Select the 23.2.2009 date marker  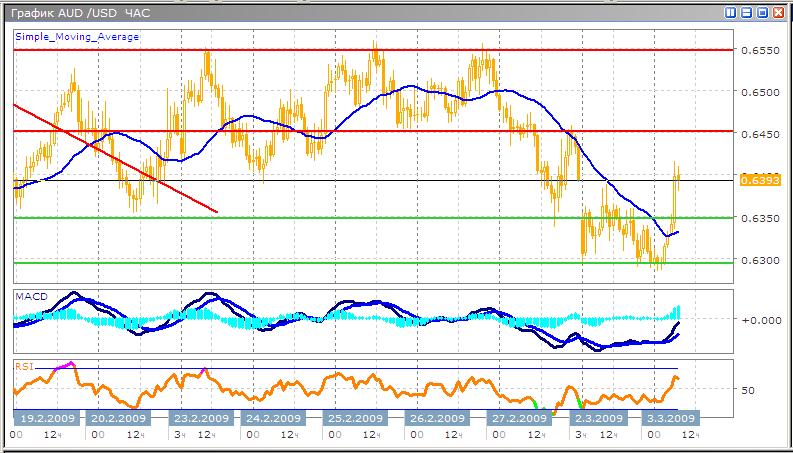point(202,418)
